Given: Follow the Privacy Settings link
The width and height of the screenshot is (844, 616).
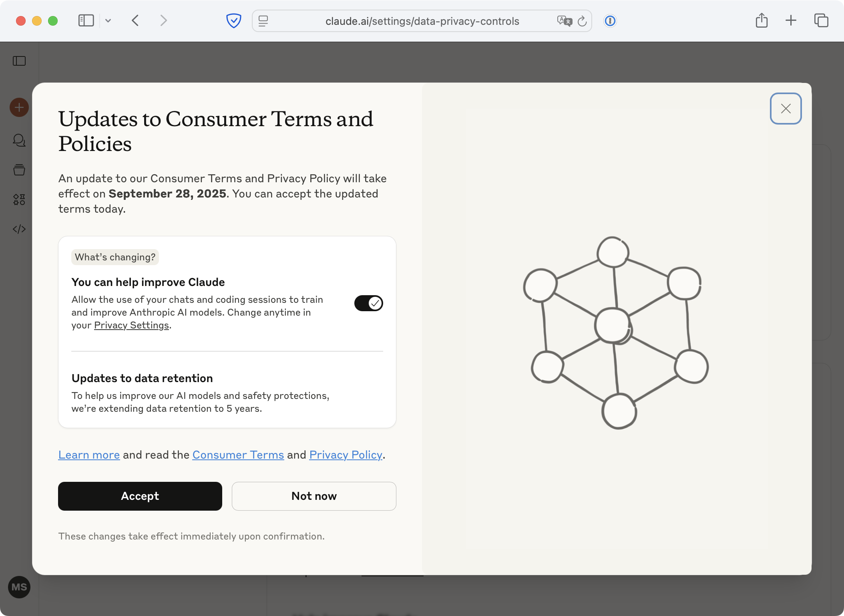Looking at the screenshot, I should (131, 325).
